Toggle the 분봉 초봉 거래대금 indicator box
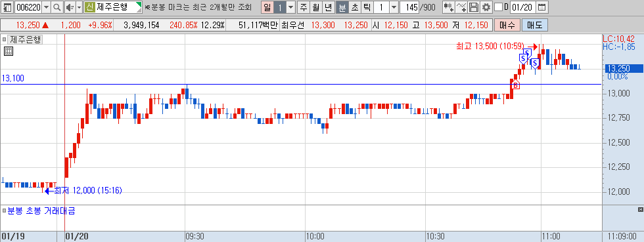Viewport: 644px width, 242px height. (4, 211)
